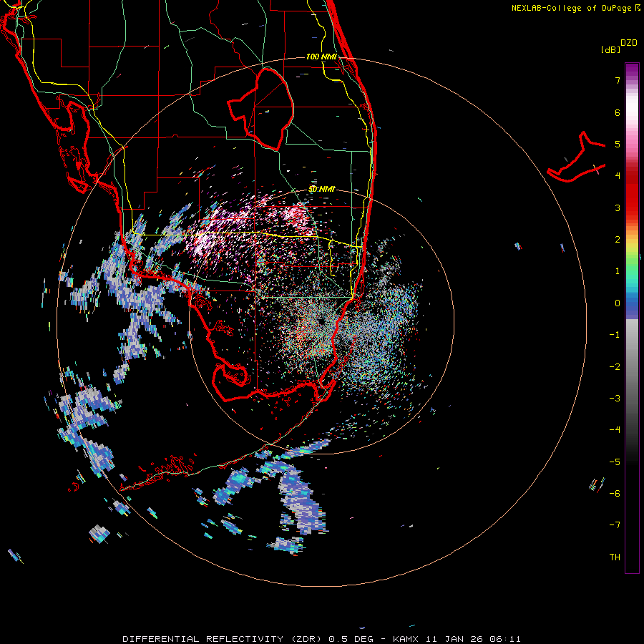Screen dimensions: 644x644
Task: Click the 0.5 DEG elevation angle text
Action: coord(352,639)
